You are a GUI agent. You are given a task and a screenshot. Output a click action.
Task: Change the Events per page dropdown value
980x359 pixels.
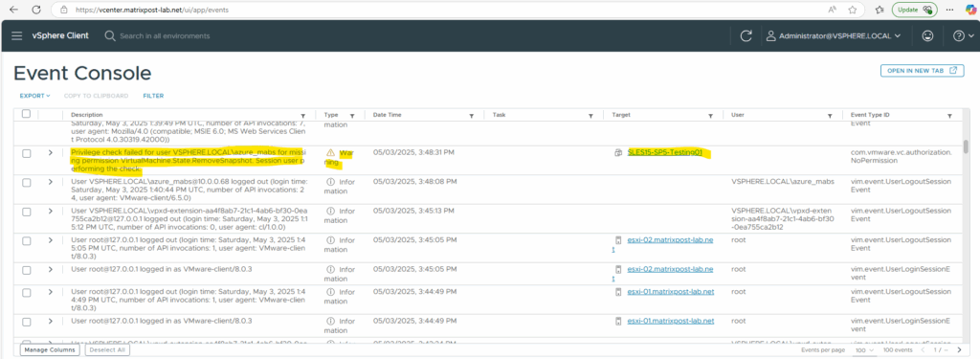point(864,349)
